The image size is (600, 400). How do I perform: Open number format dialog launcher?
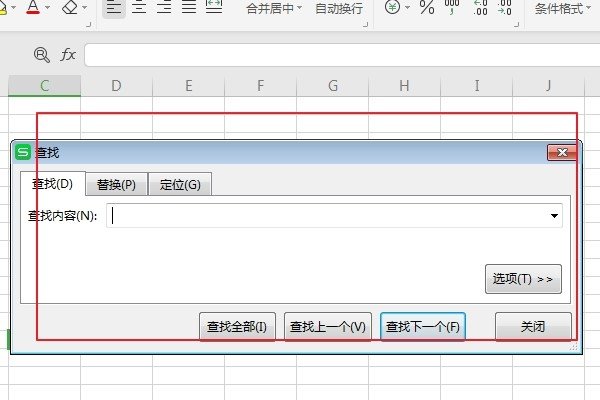point(516,24)
